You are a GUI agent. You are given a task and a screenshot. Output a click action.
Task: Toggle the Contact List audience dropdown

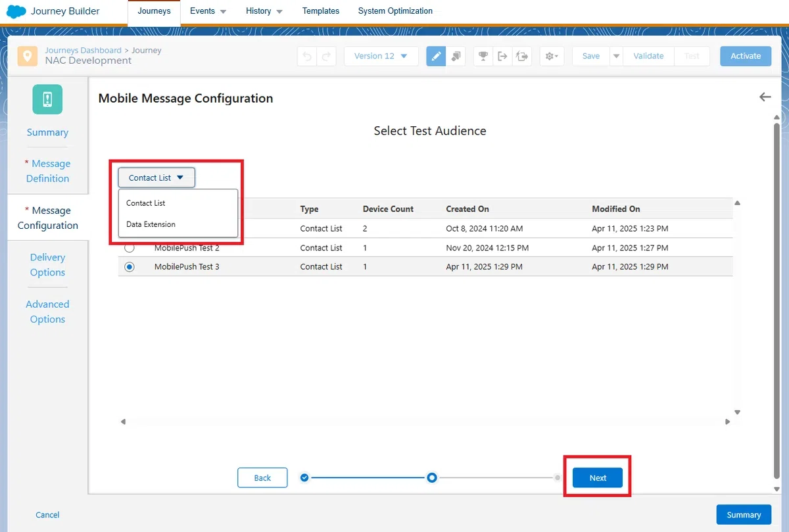coord(156,178)
